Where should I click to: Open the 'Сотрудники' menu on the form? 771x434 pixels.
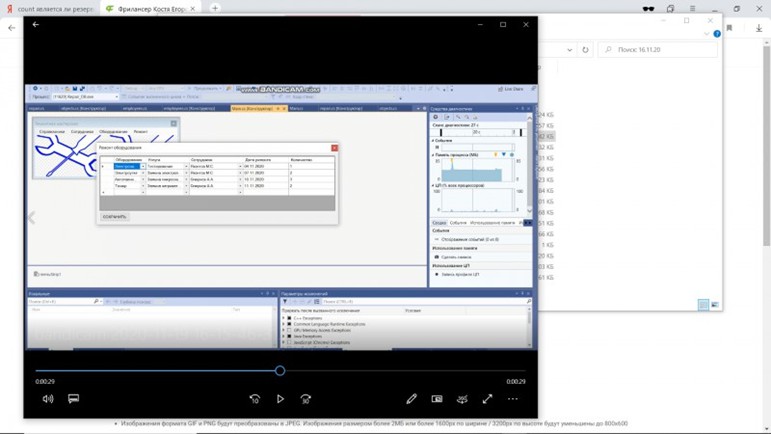82,132
